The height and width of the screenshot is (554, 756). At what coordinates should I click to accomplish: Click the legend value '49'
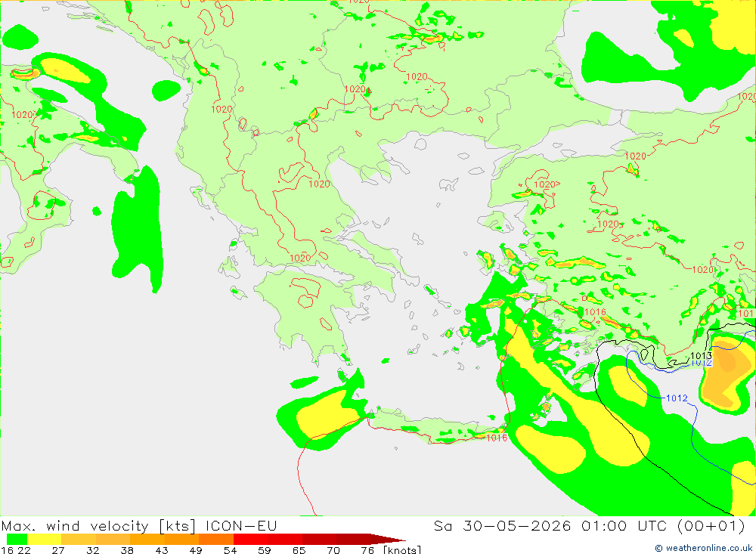click(196, 550)
